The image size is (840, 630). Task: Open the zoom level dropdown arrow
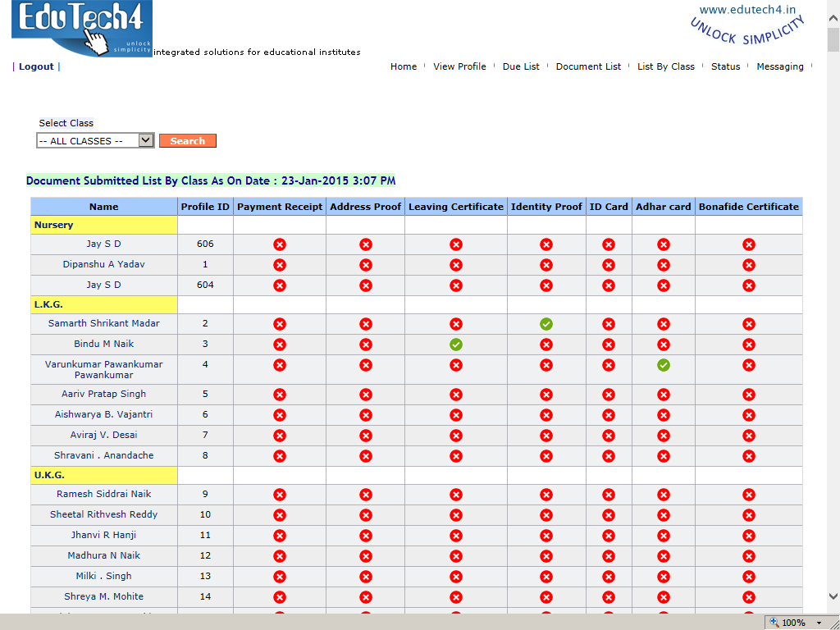(x=819, y=623)
